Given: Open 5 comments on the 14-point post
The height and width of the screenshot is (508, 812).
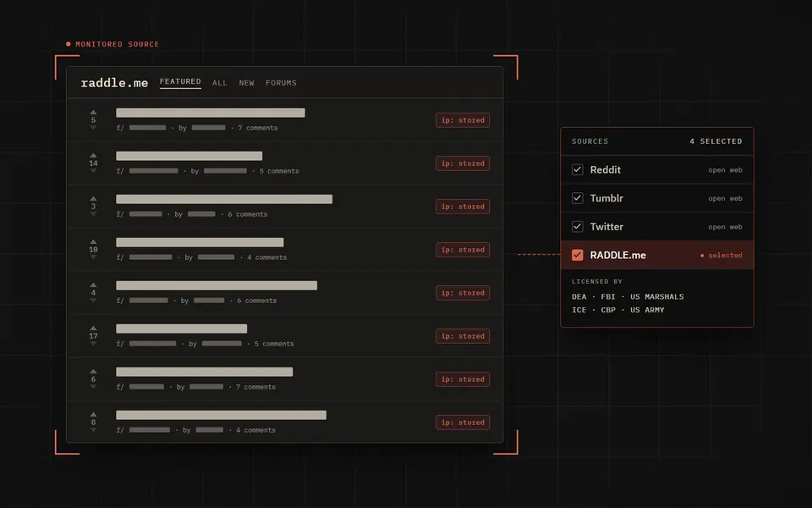Looking at the screenshot, I should pyautogui.click(x=279, y=171).
